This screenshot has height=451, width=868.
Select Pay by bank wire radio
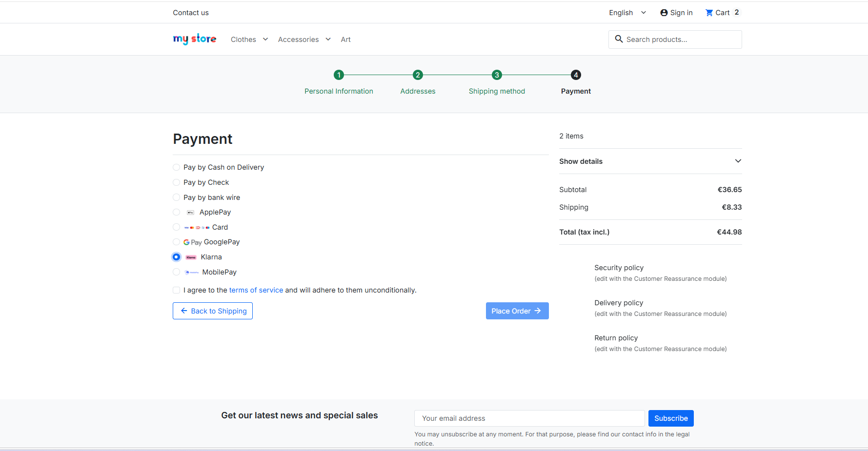177,197
